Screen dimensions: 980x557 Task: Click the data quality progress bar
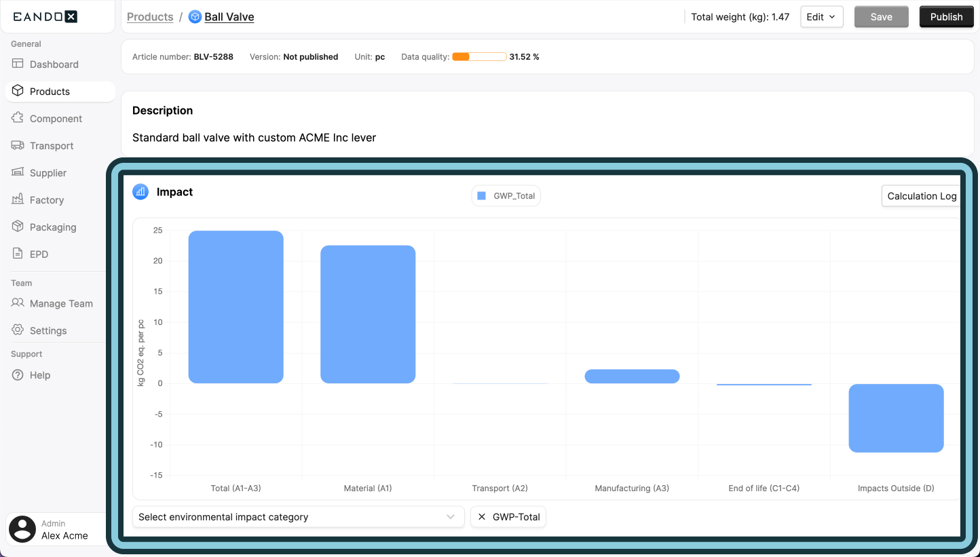pos(479,57)
